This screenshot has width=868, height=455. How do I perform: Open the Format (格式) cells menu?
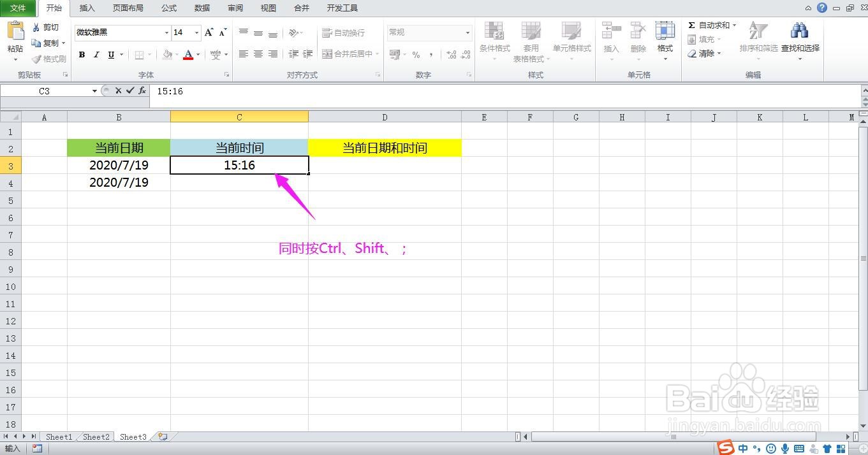(x=665, y=41)
